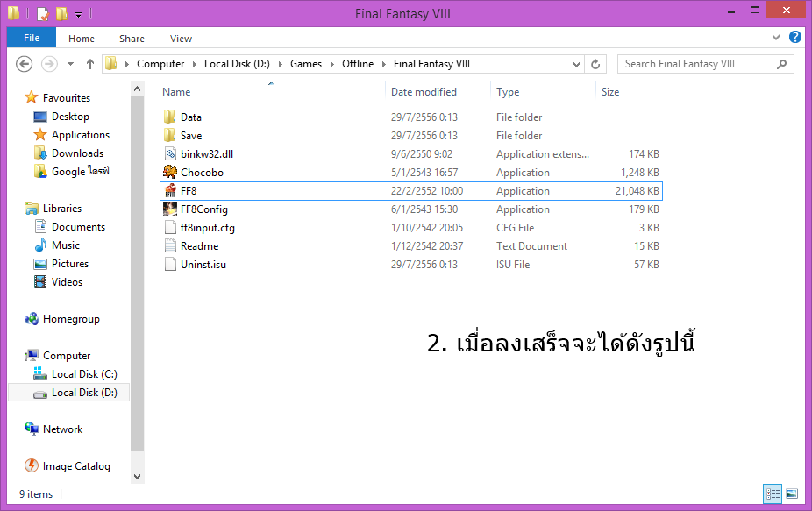The height and width of the screenshot is (511, 812).
Task: Click navigation pane scrollbar down arrow
Action: pyautogui.click(x=137, y=476)
